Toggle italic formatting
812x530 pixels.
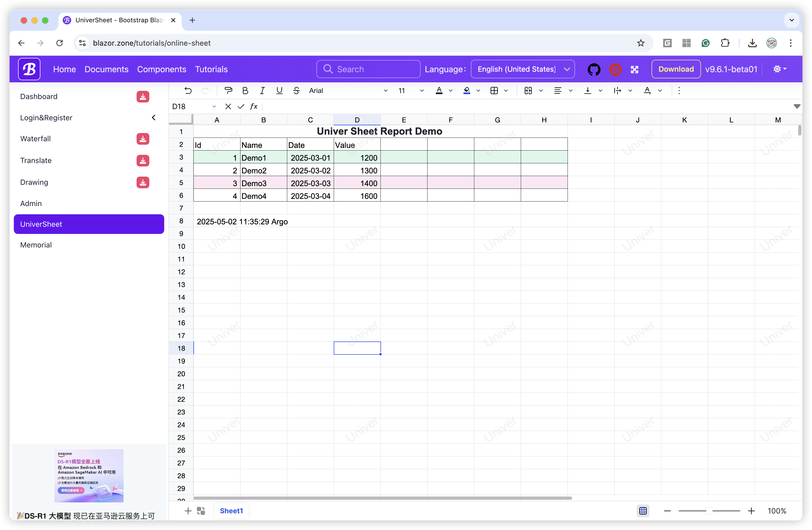[x=262, y=90]
